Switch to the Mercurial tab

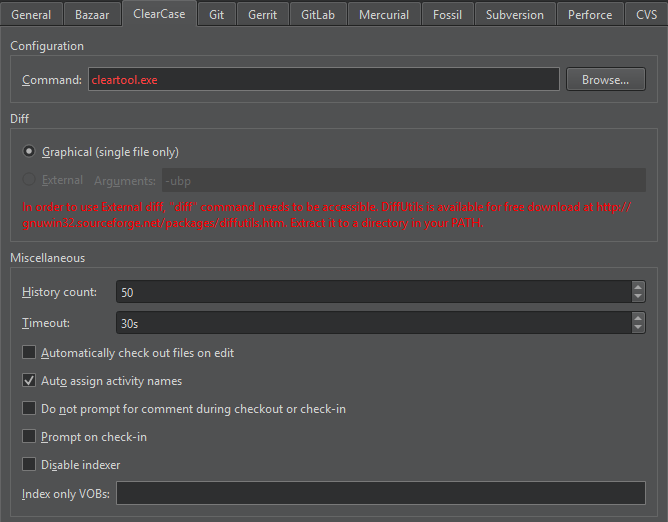[383, 15]
